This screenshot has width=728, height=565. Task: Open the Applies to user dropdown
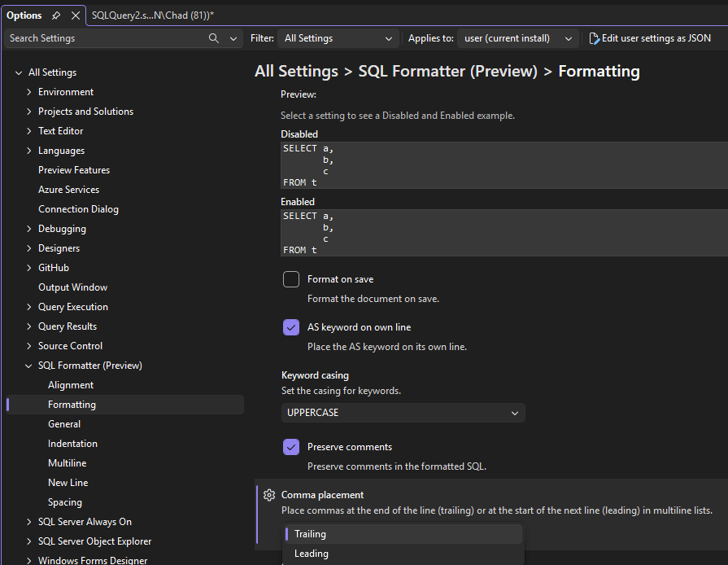pos(517,38)
